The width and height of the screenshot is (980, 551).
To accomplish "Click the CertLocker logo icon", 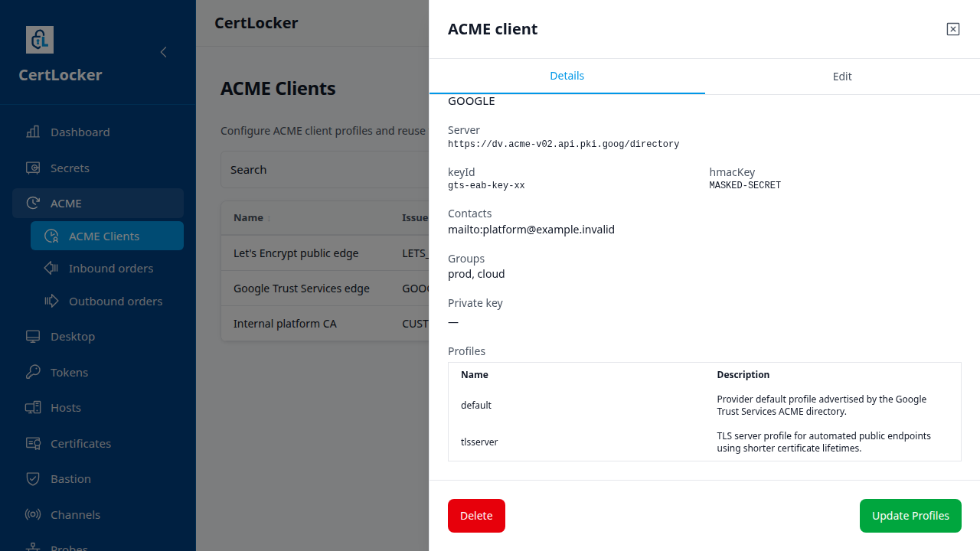I will 40,40.
